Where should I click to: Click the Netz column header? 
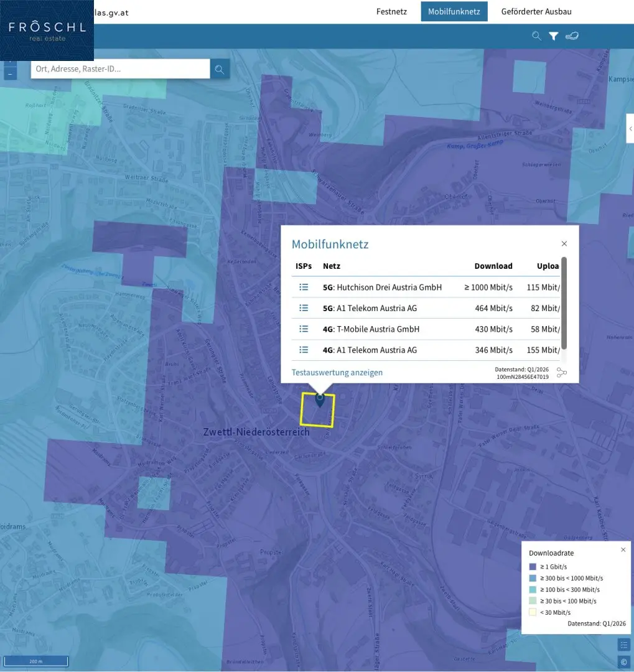coord(332,266)
